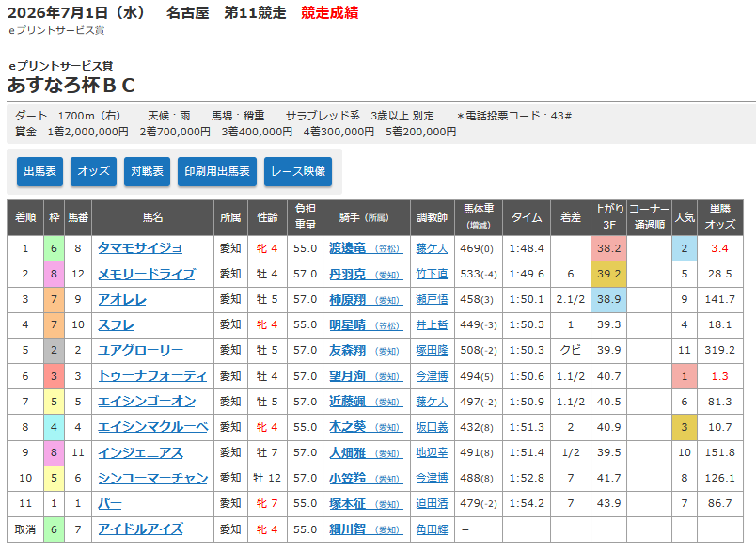Select 牡 12 age cell
The height and width of the screenshot is (553, 756).
267,479
